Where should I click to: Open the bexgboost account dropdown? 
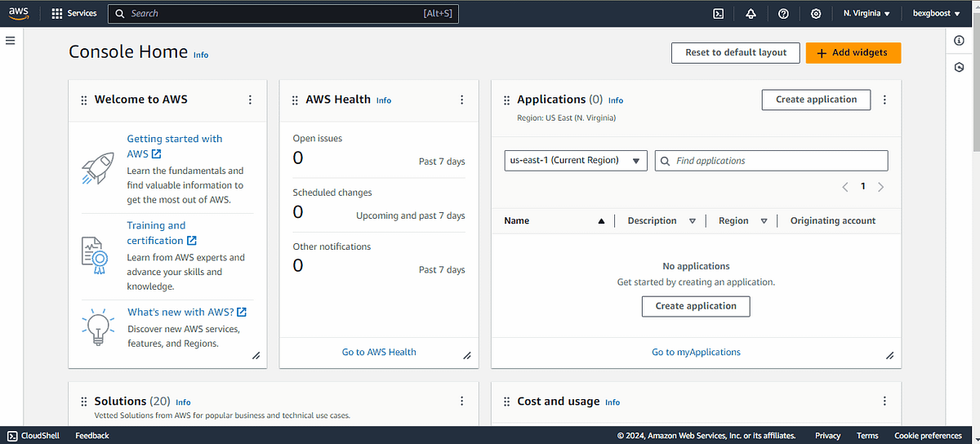pyautogui.click(x=936, y=13)
